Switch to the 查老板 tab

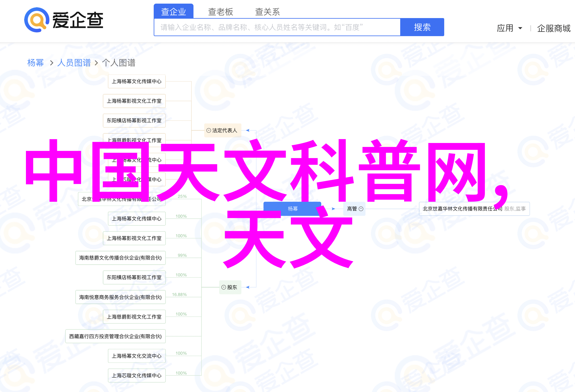[x=220, y=12]
